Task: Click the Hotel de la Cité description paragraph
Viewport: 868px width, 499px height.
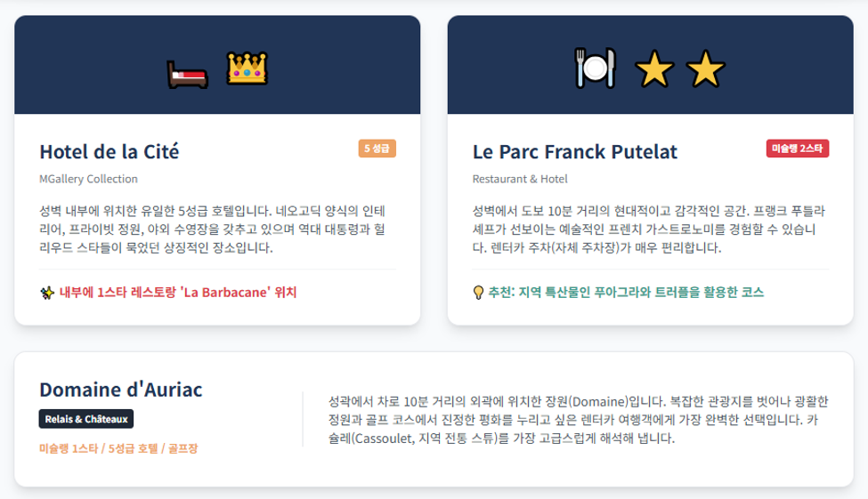Action: [x=213, y=229]
